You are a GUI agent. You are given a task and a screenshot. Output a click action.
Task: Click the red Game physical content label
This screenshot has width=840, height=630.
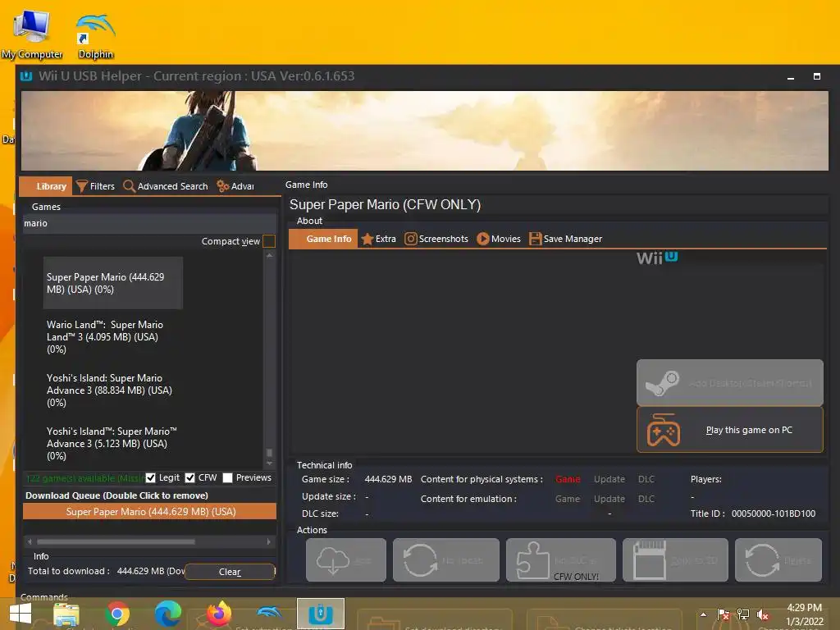coord(568,479)
